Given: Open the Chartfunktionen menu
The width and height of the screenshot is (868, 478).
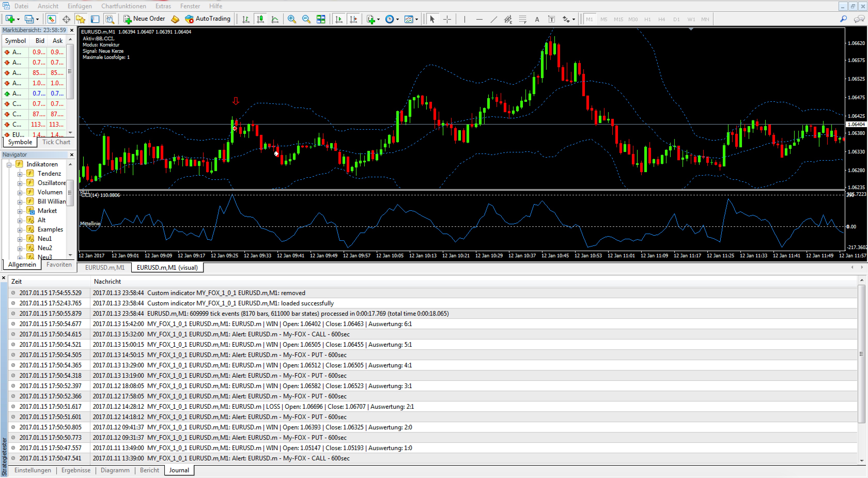Looking at the screenshot, I should (x=123, y=6).
